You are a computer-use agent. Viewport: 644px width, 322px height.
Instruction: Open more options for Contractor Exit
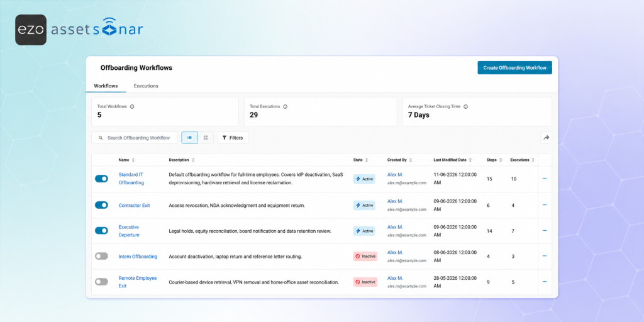click(x=544, y=204)
